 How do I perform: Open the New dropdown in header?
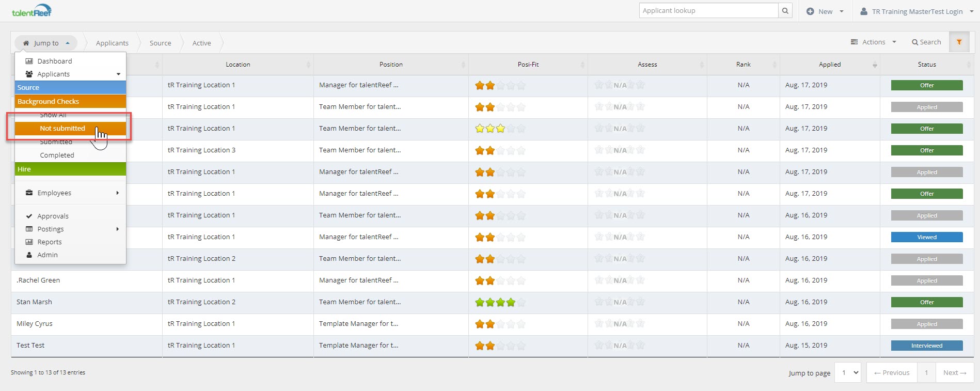tap(825, 11)
